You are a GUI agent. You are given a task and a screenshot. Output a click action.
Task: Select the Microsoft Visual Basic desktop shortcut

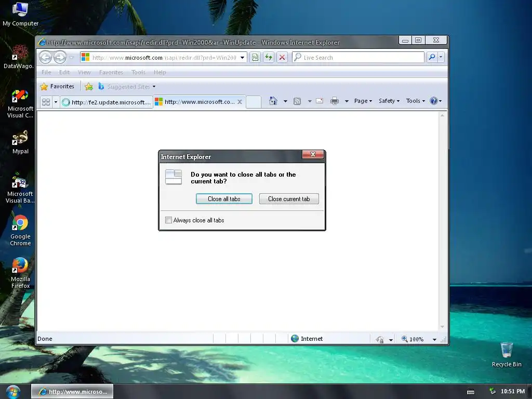(x=20, y=188)
